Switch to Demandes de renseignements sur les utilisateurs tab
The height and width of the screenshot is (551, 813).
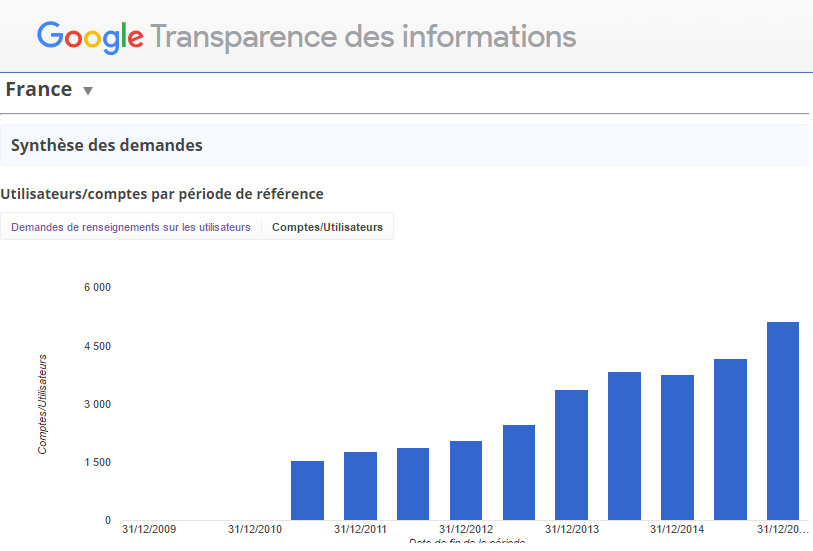point(131,227)
